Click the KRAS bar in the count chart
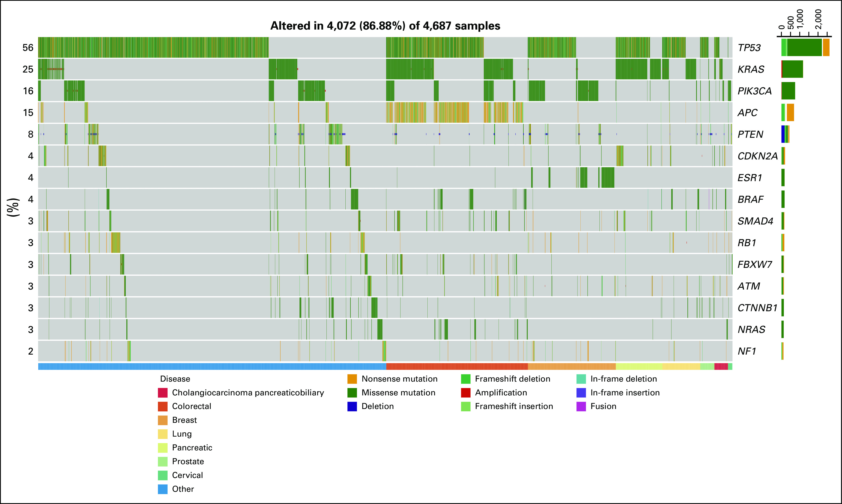Viewport: 842px width, 504px height. click(x=792, y=69)
